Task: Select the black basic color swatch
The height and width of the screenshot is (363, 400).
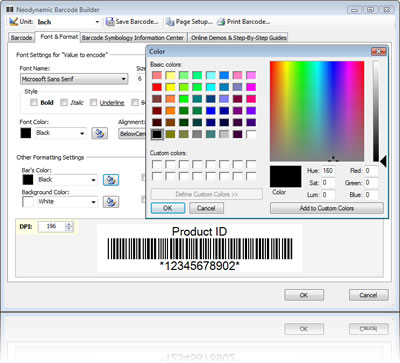Action: [x=157, y=134]
